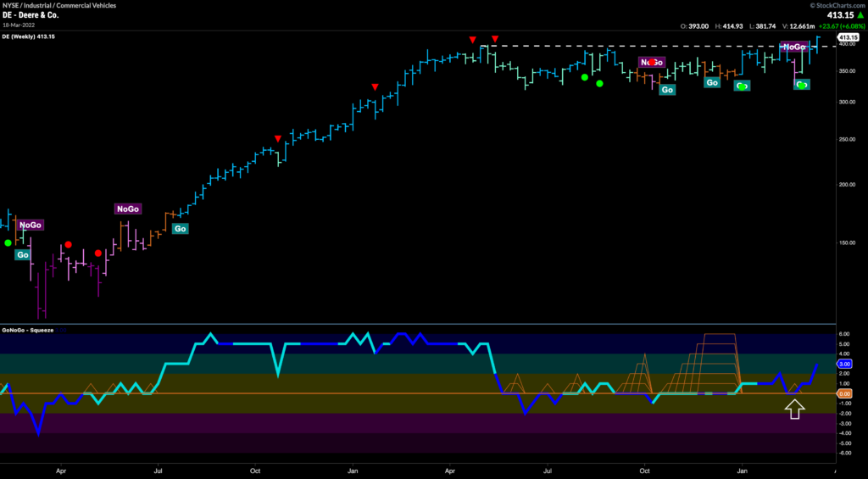Screen dimensions: 868x479
Task: Select the red dot overlapping a NoGo label
Action: (652, 62)
